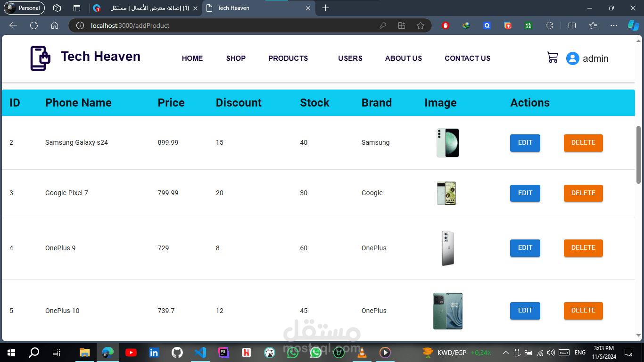Add a new browser tab
This screenshot has width=644, height=362.
pyautogui.click(x=325, y=8)
